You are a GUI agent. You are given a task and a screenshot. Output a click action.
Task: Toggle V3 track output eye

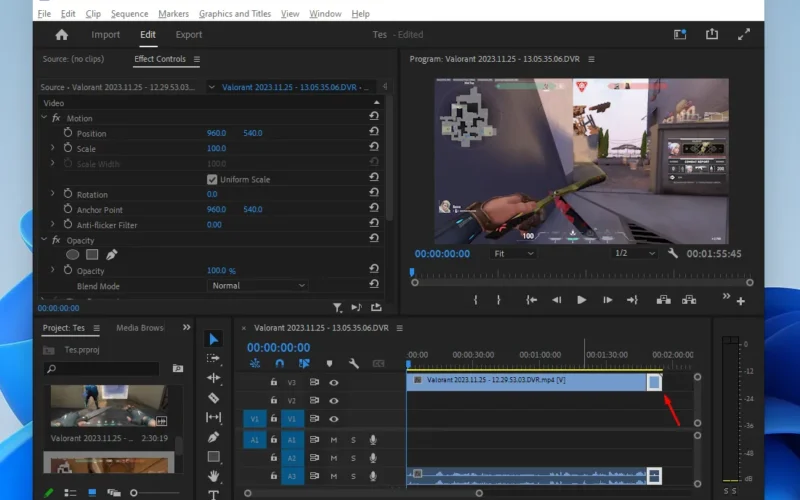(334, 383)
